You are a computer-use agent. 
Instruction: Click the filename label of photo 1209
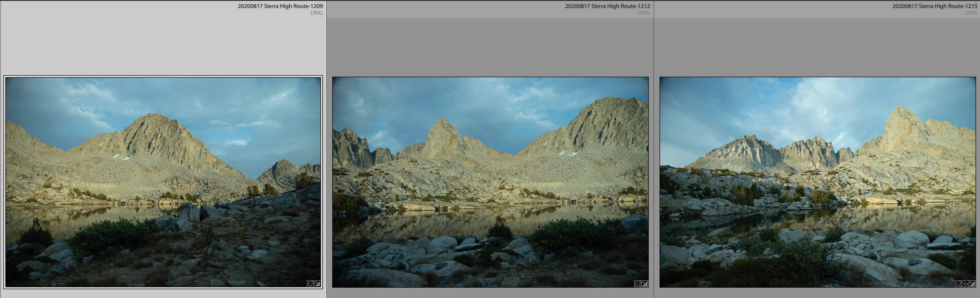[x=280, y=6]
